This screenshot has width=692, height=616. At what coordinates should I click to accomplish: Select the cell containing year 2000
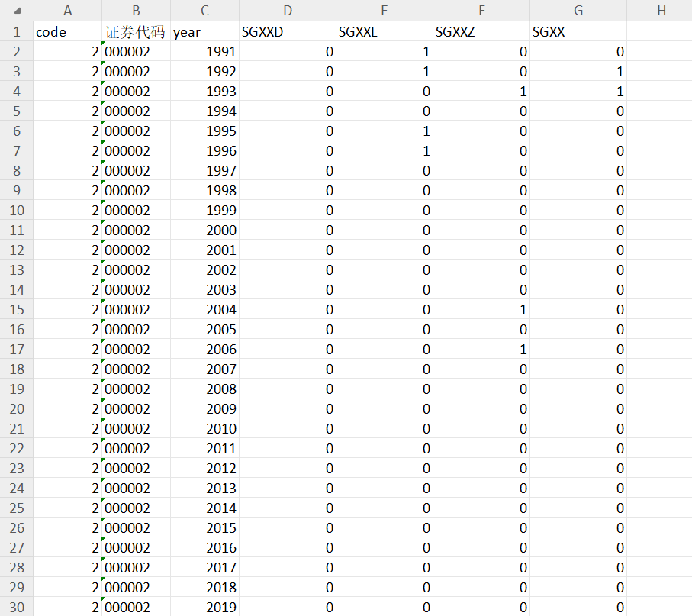[204, 230]
